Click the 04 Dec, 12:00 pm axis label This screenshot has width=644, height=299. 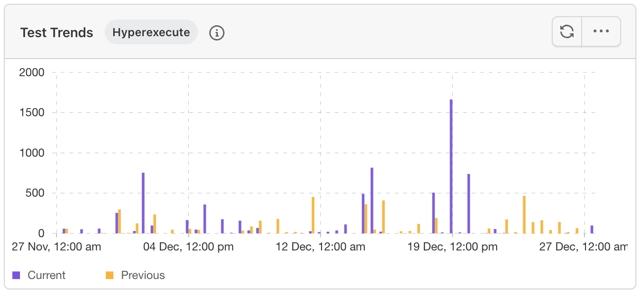188,247
